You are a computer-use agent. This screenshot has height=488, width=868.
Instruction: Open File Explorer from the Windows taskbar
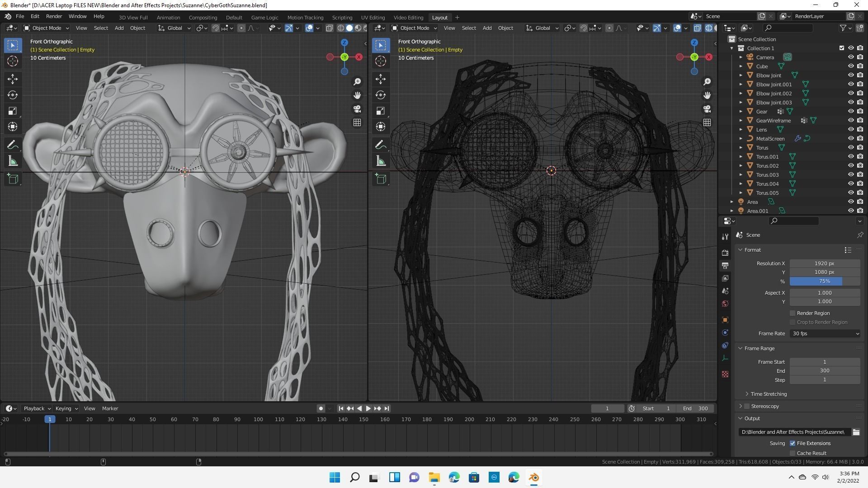434,478
